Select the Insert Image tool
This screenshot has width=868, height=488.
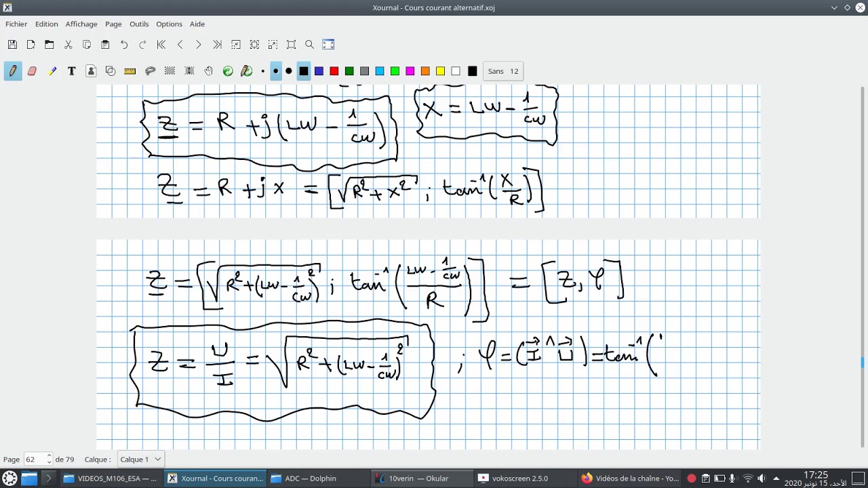click(91, 71)
